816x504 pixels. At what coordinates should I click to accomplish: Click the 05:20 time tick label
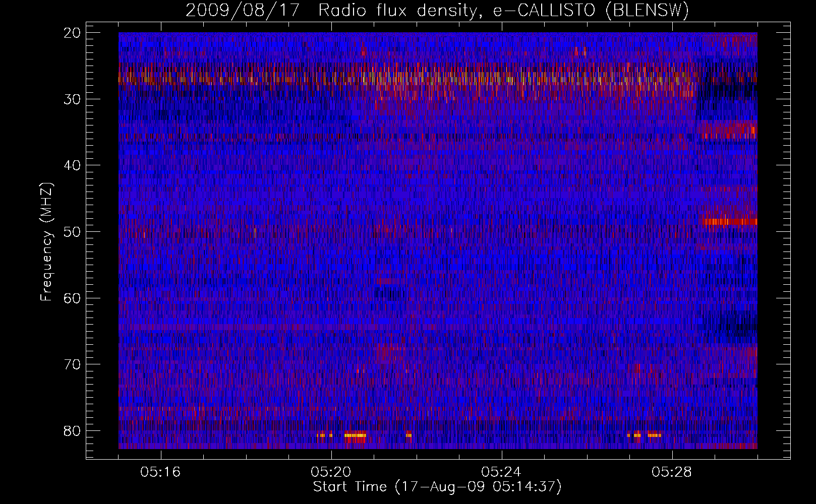(x=331, y=472)
